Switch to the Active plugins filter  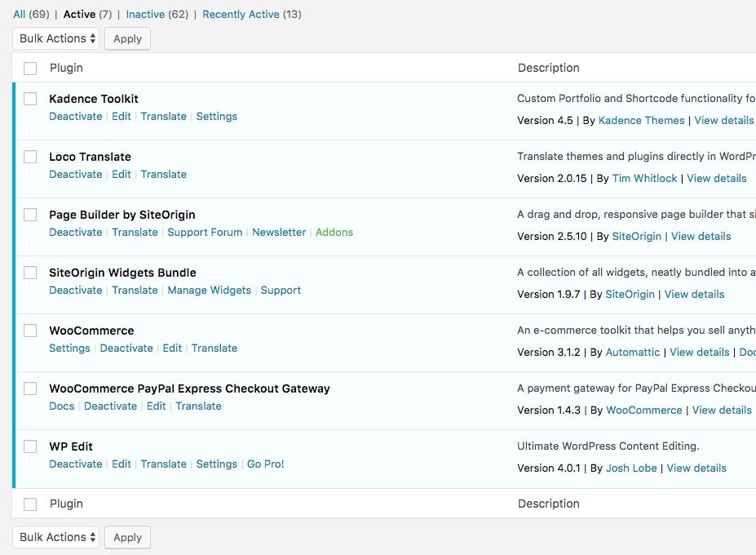[80, 15]
